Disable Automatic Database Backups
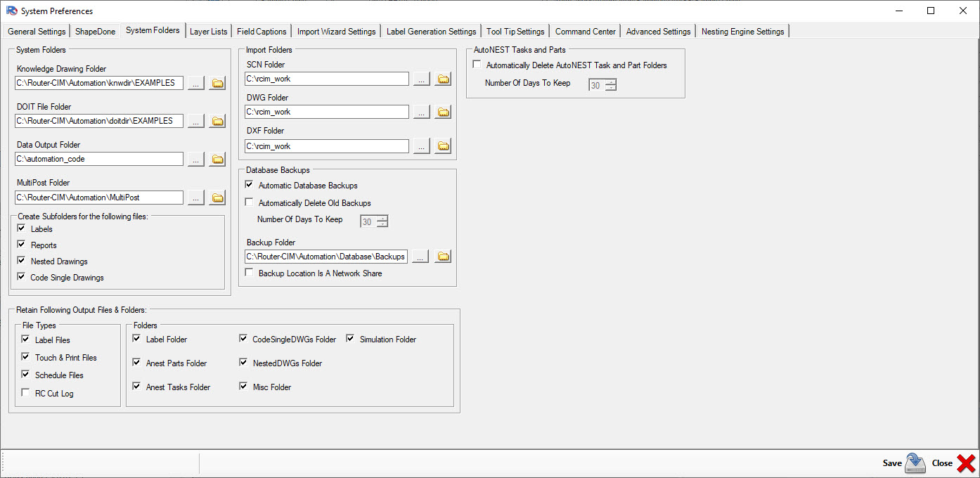The image size is (980, 478). point(249,185)
